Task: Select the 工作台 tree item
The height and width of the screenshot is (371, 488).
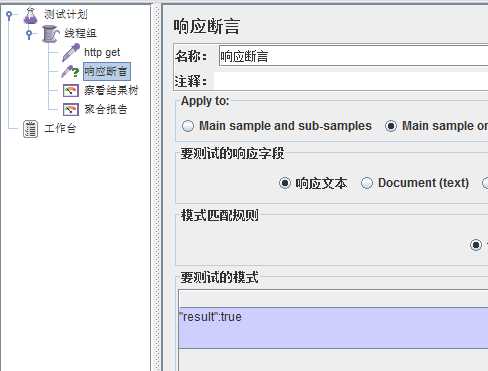Action: click(60, 128)
